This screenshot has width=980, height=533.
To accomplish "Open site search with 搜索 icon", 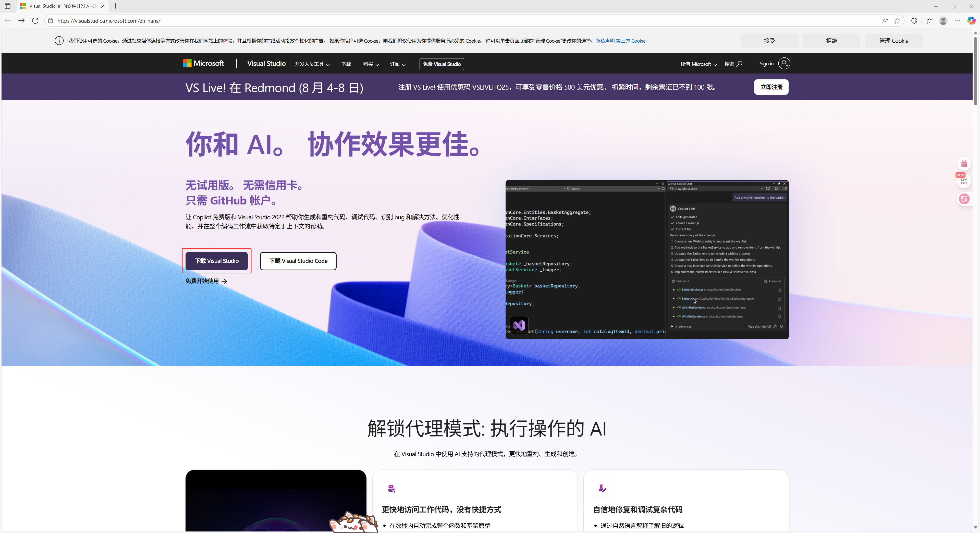I will [x=733, y=64].
